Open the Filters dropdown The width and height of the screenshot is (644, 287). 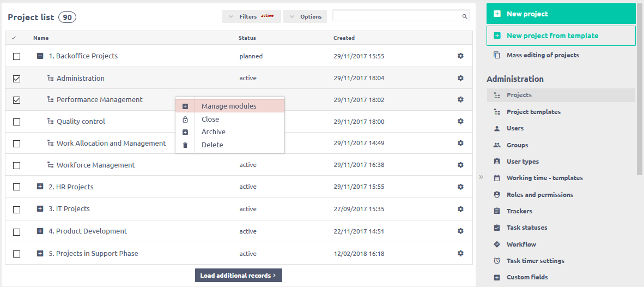pyautogui.click(x=251, y=16)
